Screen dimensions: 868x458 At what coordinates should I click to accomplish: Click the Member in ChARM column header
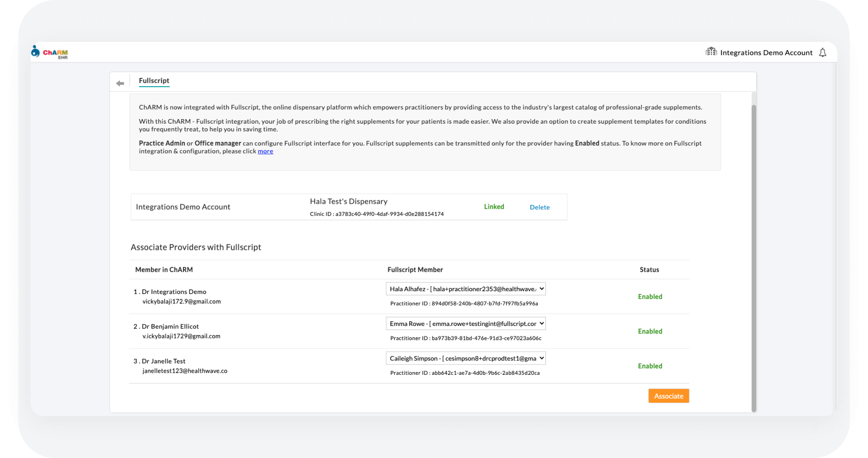[x=164, y=269]
